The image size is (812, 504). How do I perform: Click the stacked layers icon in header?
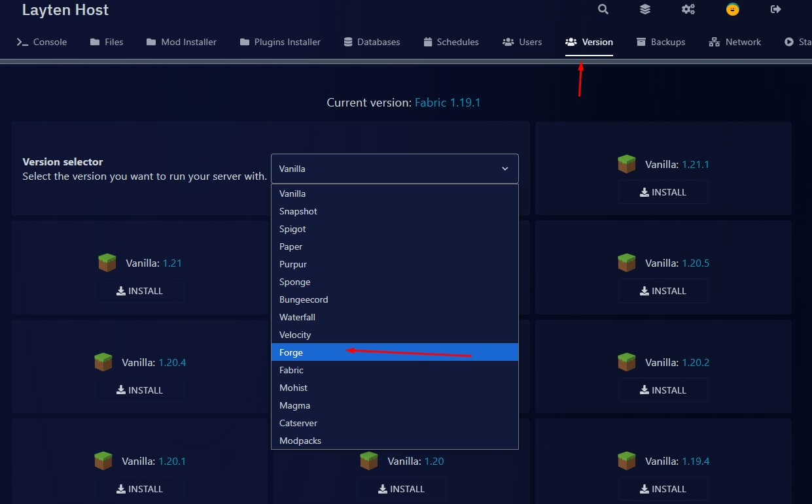pyautogui.click(x=645, y=9)
